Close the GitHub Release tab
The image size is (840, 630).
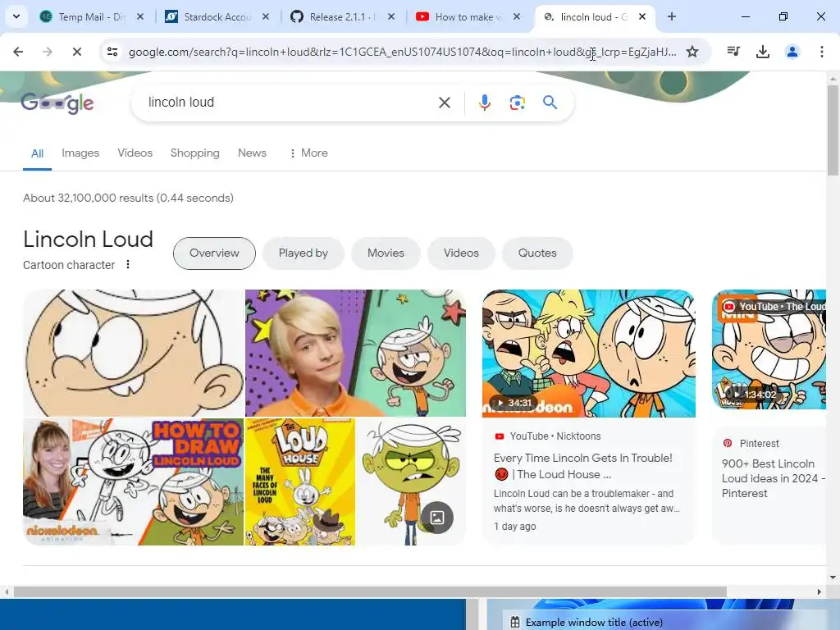point(391,16)
